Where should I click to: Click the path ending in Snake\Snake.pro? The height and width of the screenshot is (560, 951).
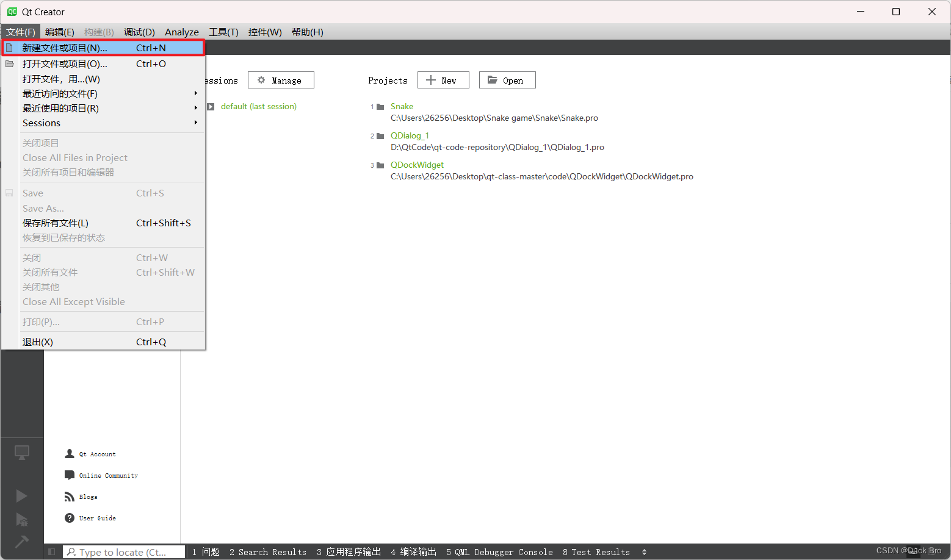494,118
